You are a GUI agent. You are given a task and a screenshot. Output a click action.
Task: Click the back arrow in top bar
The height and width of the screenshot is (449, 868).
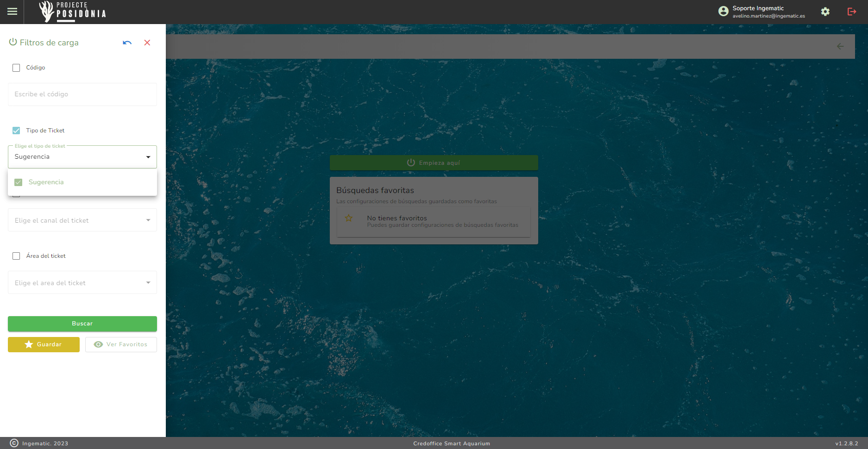840,46
